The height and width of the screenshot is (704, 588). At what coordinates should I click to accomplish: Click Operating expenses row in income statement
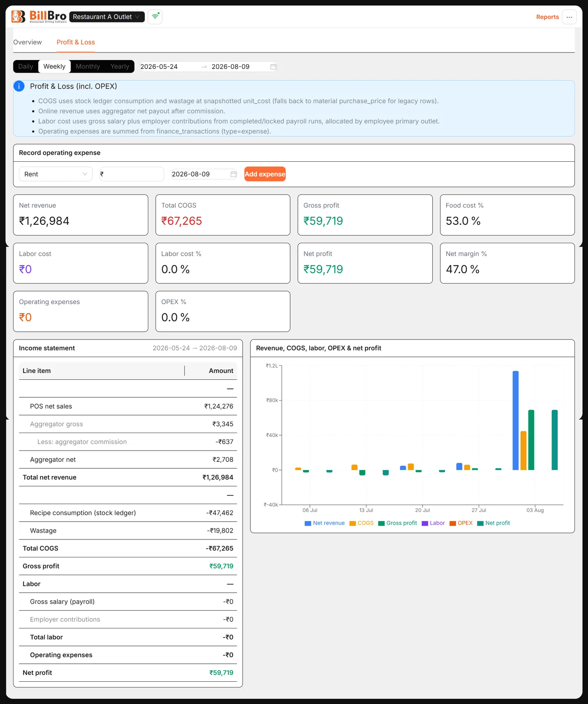(x=128, y=655)
